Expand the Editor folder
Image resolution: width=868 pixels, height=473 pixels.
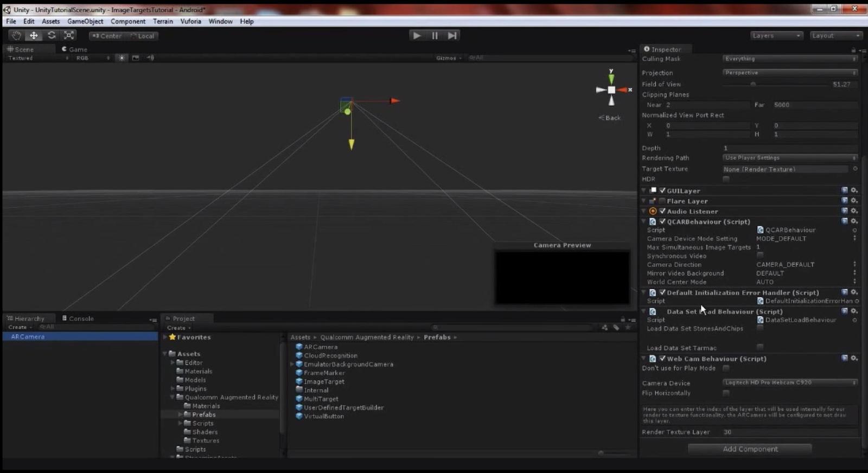pos(173,362)
